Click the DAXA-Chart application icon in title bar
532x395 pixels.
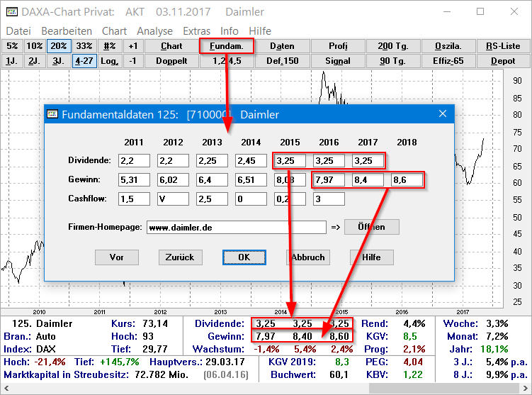pyautogui.click(x=11, y=12)
